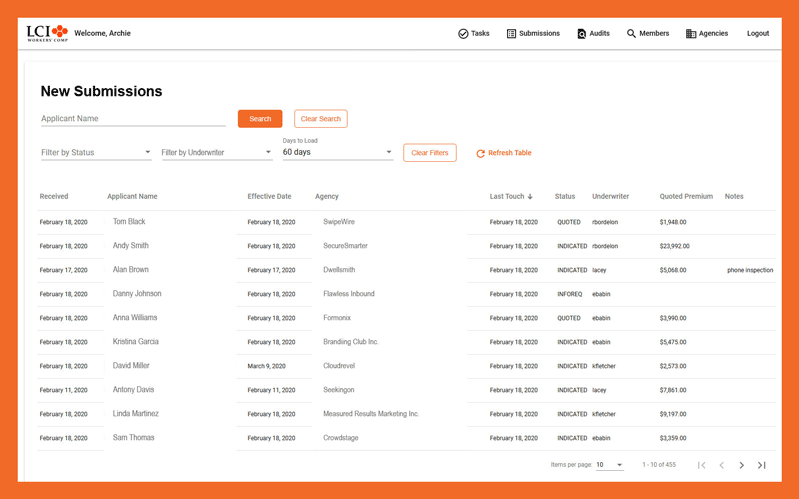Viewport: 799px width, 499px height.
Task: Open Tasks from the checkmark icon
Action: coord(463,34)
